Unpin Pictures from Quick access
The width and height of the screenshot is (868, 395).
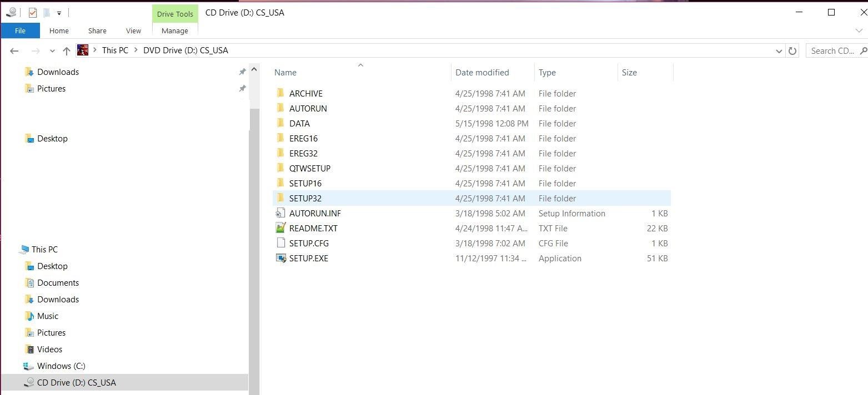(242, 89)
